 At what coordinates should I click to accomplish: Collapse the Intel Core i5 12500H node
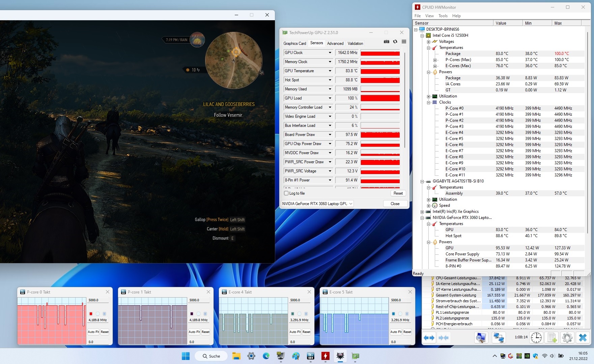tap(422, 35)
